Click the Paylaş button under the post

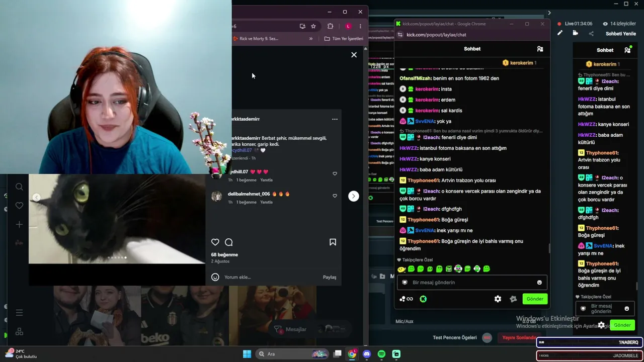click(330, 277)
